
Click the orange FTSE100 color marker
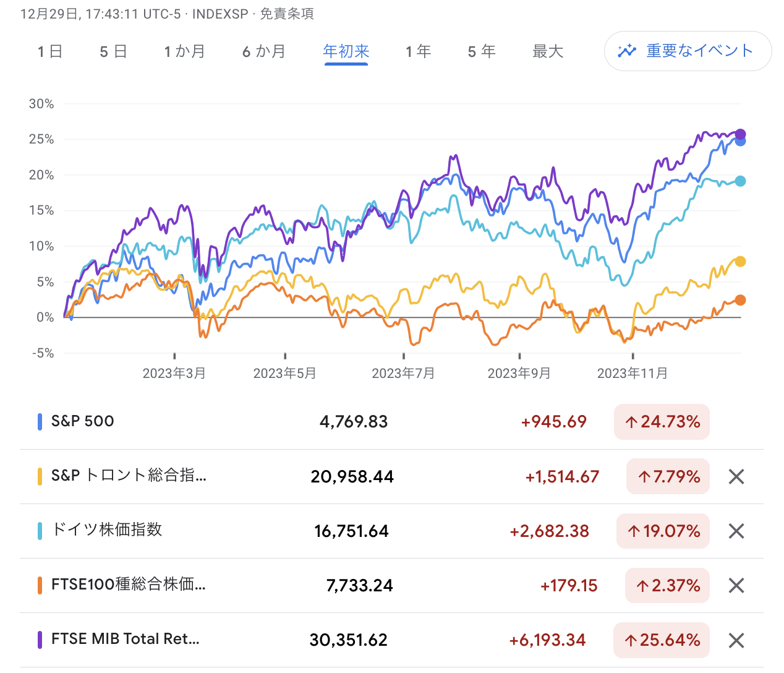coord(40,585)
